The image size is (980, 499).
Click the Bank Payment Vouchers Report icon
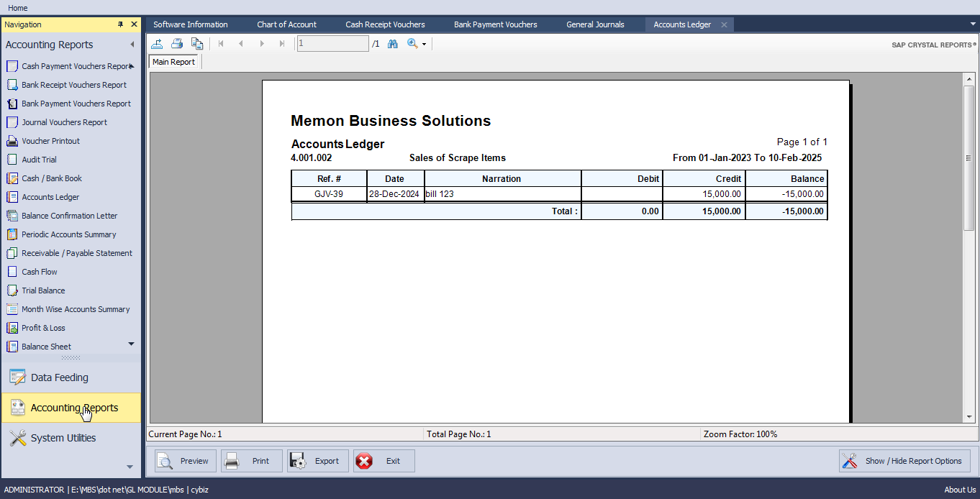pyautogui.click(x=12, y=104)
